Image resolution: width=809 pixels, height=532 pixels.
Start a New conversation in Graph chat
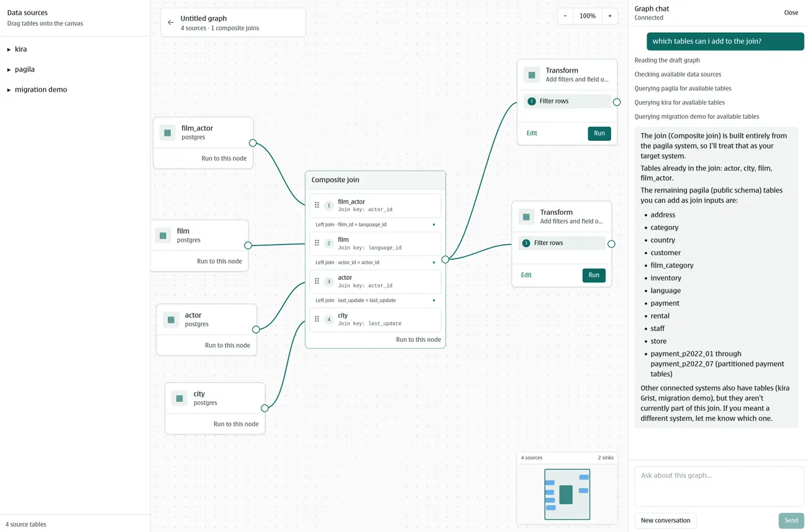666,521
